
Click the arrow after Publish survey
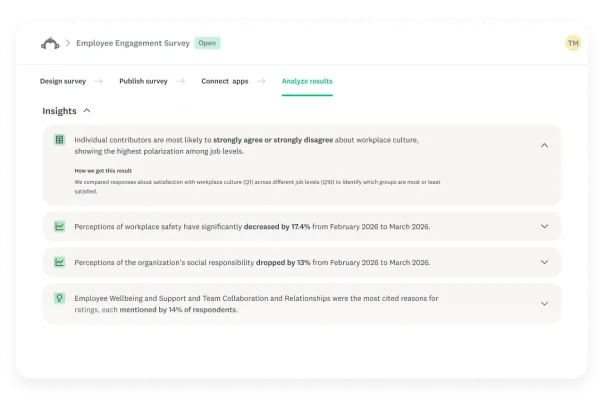point(181,81)
